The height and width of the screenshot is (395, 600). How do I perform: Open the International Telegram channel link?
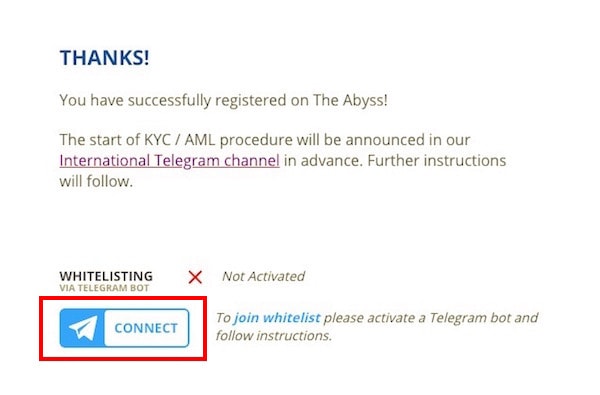[x=170, y=161]
